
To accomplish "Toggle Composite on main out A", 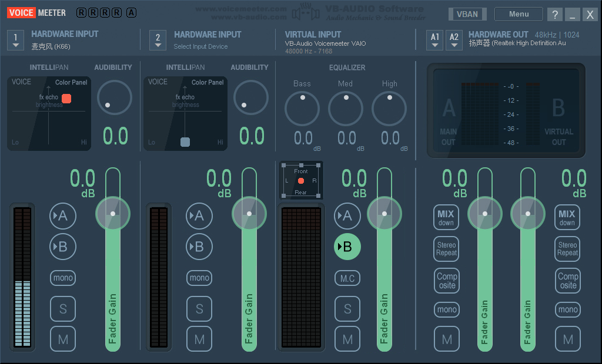I will [x=447, y=281].
